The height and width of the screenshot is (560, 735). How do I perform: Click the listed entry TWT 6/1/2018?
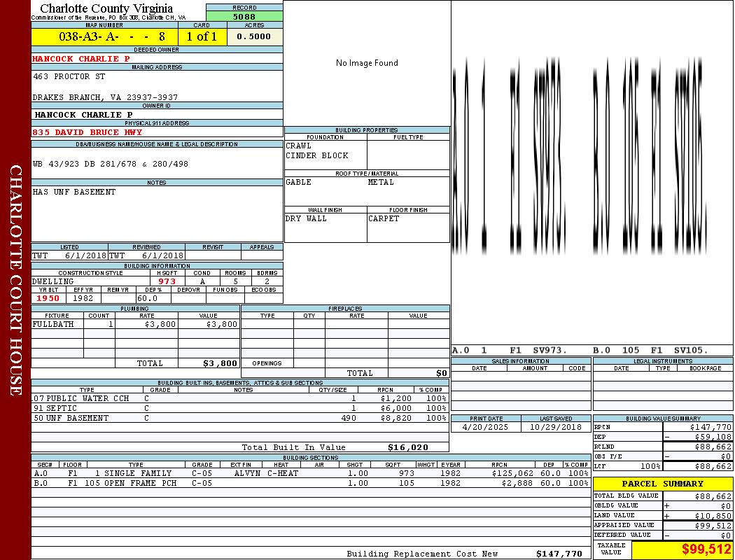click(69, 256)
